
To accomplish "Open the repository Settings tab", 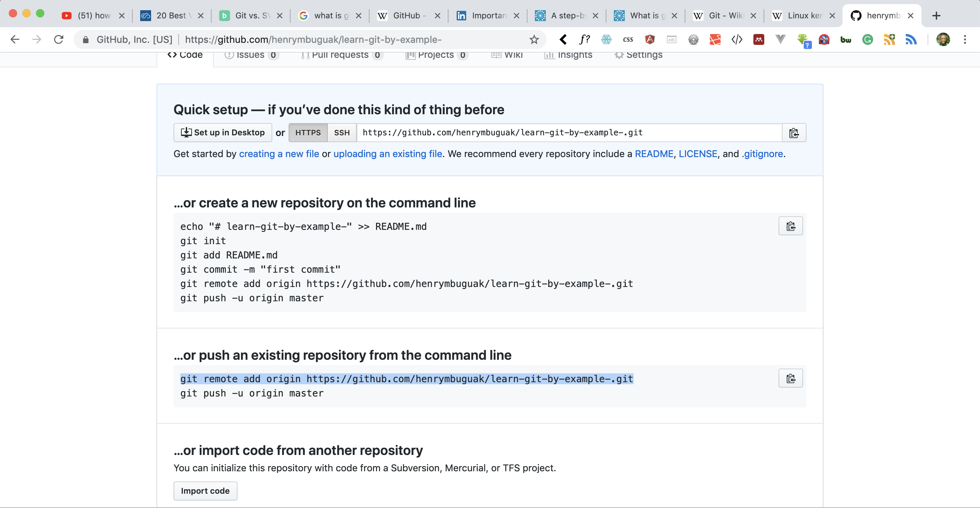I will tap(638, 55).
